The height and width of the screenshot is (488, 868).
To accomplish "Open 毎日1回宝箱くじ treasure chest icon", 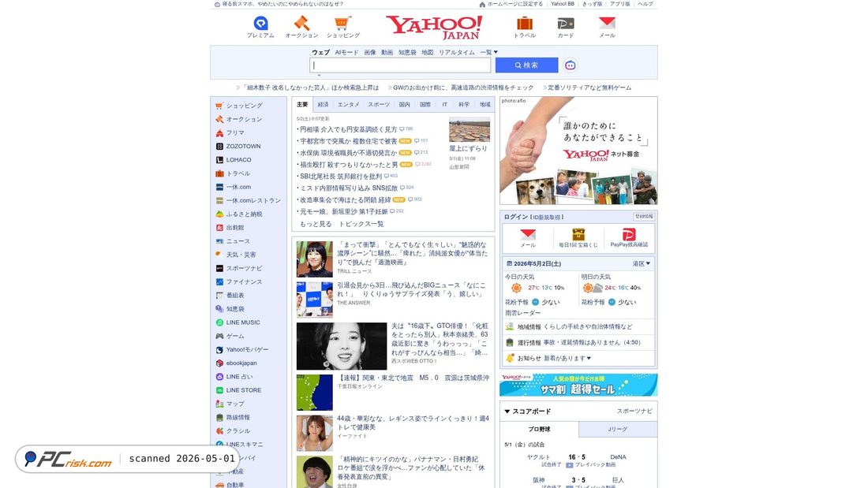I will 578,235.
